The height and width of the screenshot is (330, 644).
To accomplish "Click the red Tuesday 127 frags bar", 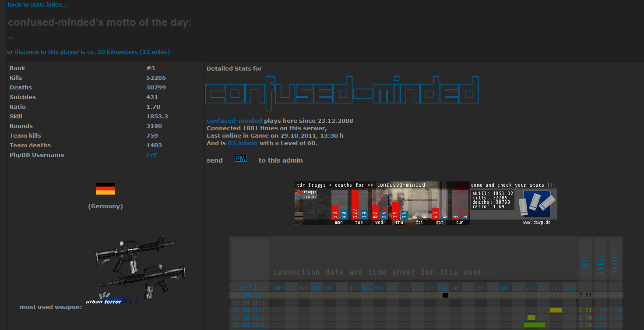I will pyautogui.click(x=355, y=204).
